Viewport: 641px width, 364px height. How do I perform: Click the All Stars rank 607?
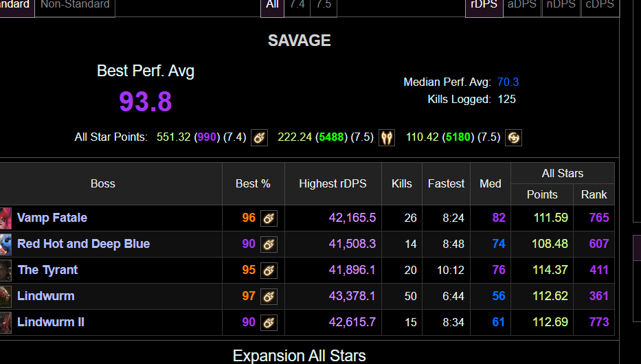click(x=599, y=244)
